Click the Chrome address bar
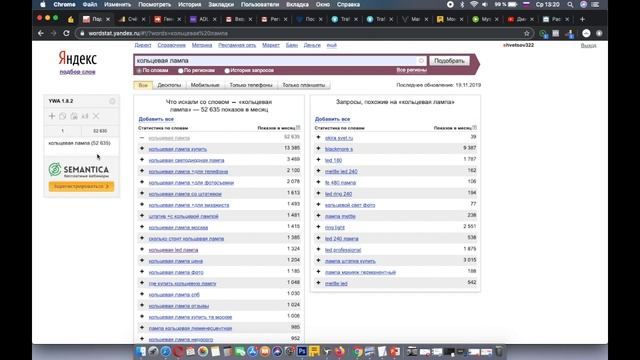The width and height of the screenshot is (640, 360). [302, 33]
